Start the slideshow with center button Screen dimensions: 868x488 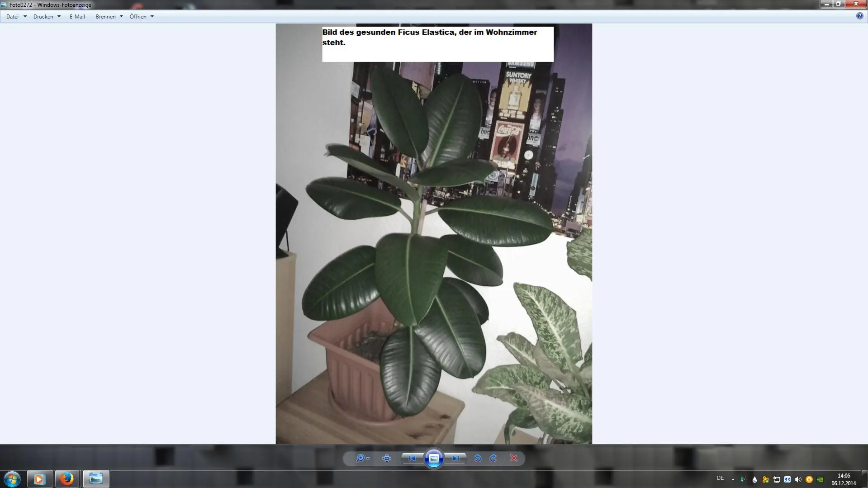[434, 458]
